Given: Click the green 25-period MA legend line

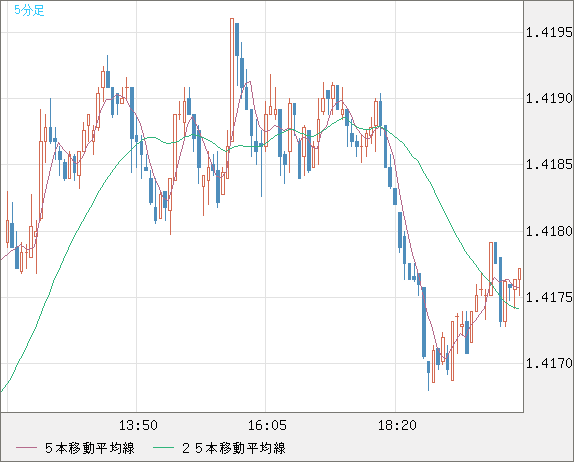Looking at the screenshot, I should pyautogui.click(x=163, y=448).
